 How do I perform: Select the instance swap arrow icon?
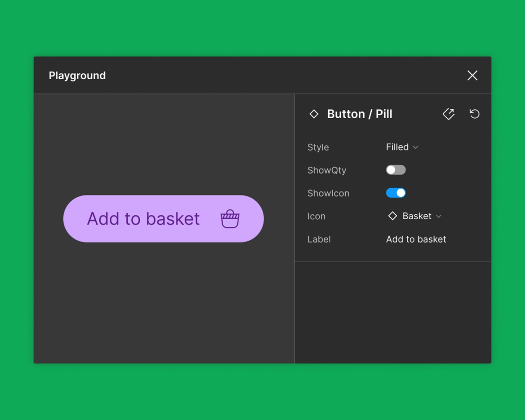pyautogui.click(x=448, y=114)
